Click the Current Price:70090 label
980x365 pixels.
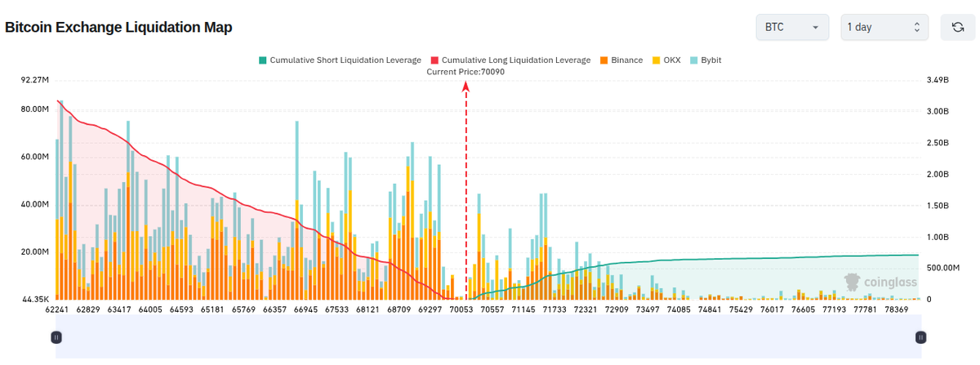(465, 72)
